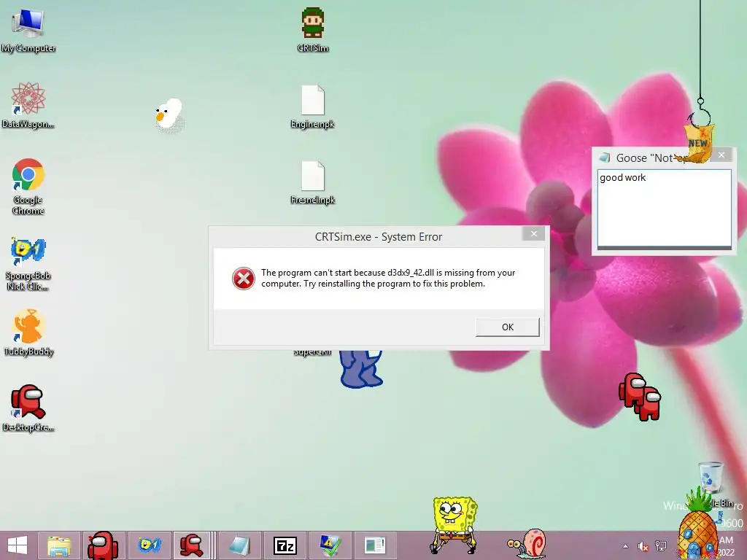Click the pineapple house near the clock
The image size is (747, 560).
(697, 525)
